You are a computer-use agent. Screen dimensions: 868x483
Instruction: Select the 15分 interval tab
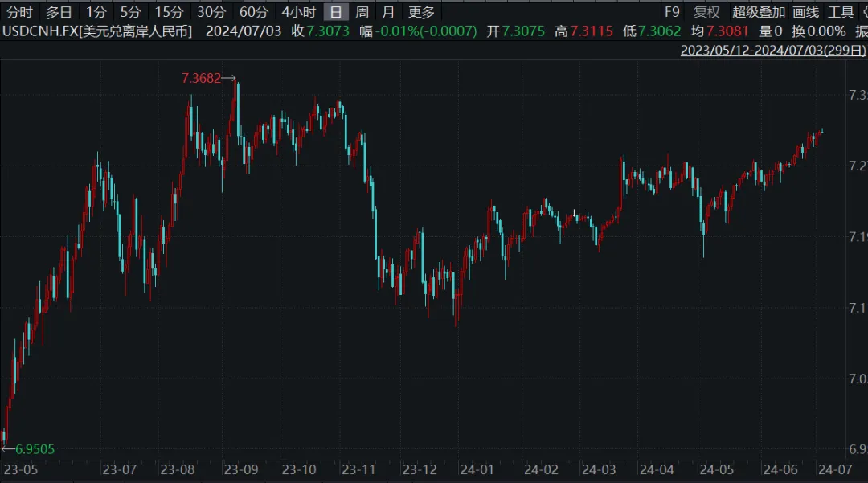[169, 12]
